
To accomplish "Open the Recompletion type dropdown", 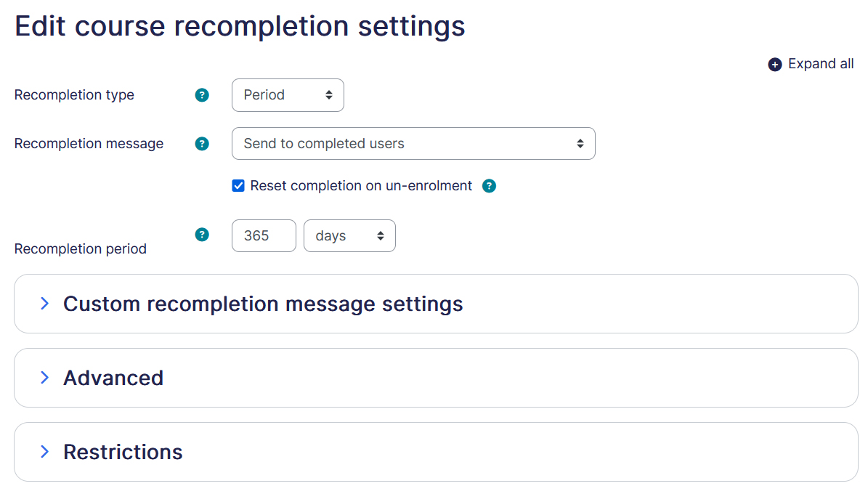I will [288, 94].
